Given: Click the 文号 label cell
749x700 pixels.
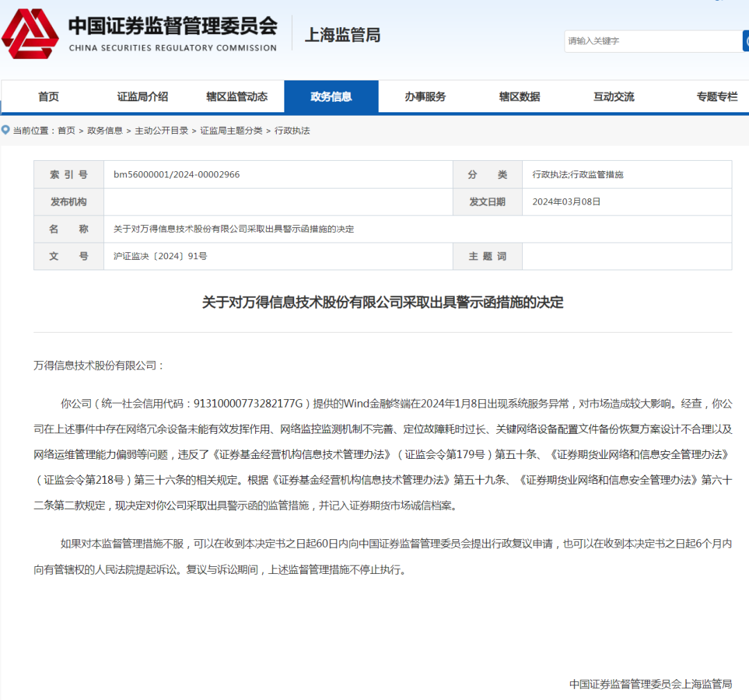Looking at the screenshot, I should coord(69,256).
